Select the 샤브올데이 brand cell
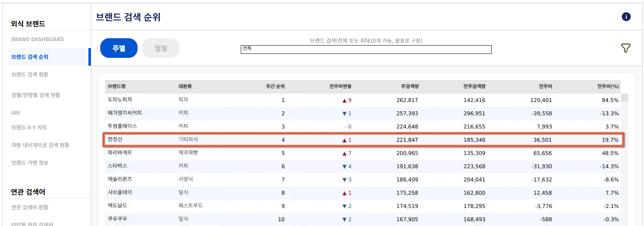This screenshot has width=644, height=226. pyautogui.click(x=120, y=192)
